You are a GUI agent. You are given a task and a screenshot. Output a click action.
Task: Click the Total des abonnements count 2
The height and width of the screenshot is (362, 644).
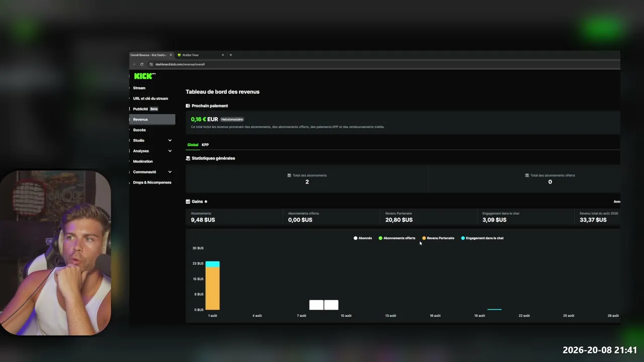tap(307, 182)
